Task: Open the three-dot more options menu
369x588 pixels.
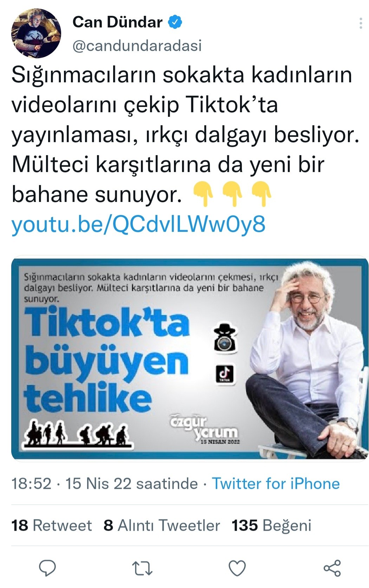Action: pos(361,23)
